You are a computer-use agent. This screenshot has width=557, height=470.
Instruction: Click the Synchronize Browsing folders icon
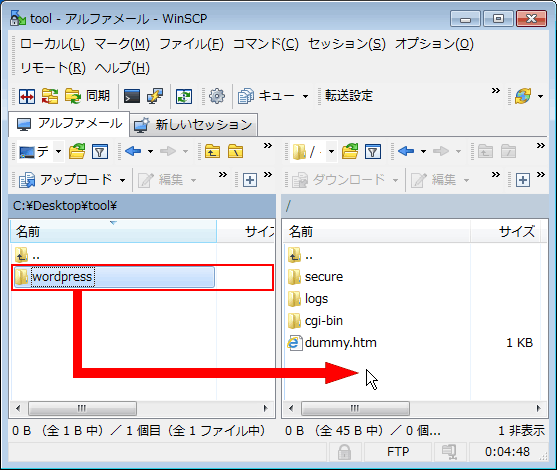click(x=50, y=96)
